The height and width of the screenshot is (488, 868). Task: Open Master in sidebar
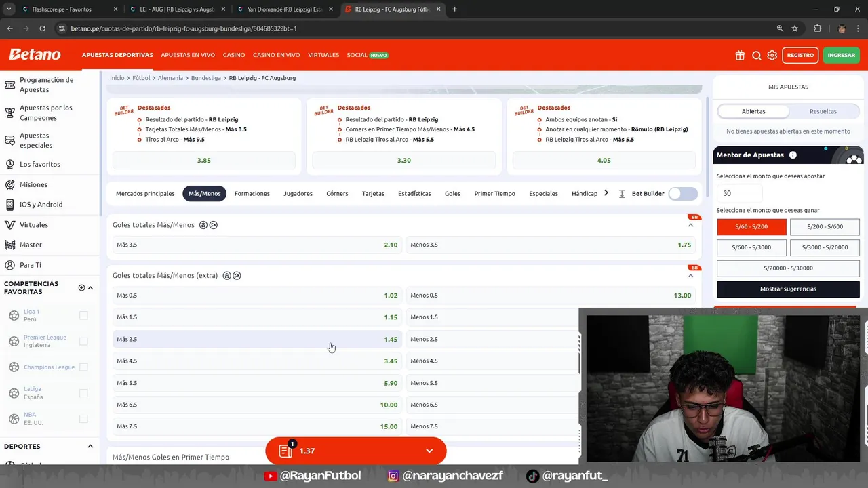(x=31, y=245)
